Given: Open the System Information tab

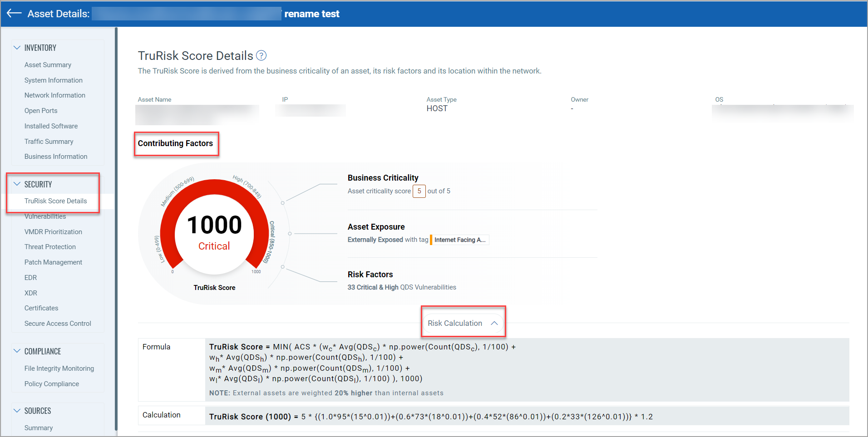Looking at the screenshot, I should pyautogui.click(x=53, y=80).
